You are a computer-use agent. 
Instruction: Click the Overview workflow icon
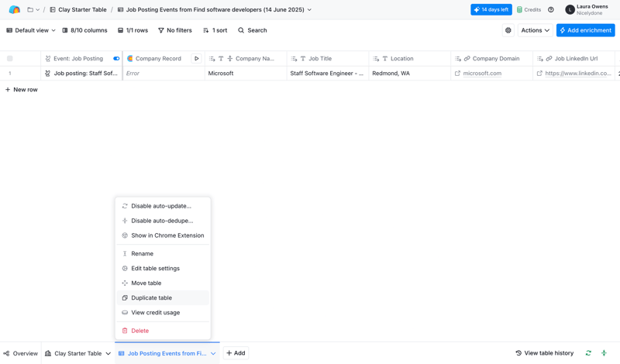(x=6, y=353)
